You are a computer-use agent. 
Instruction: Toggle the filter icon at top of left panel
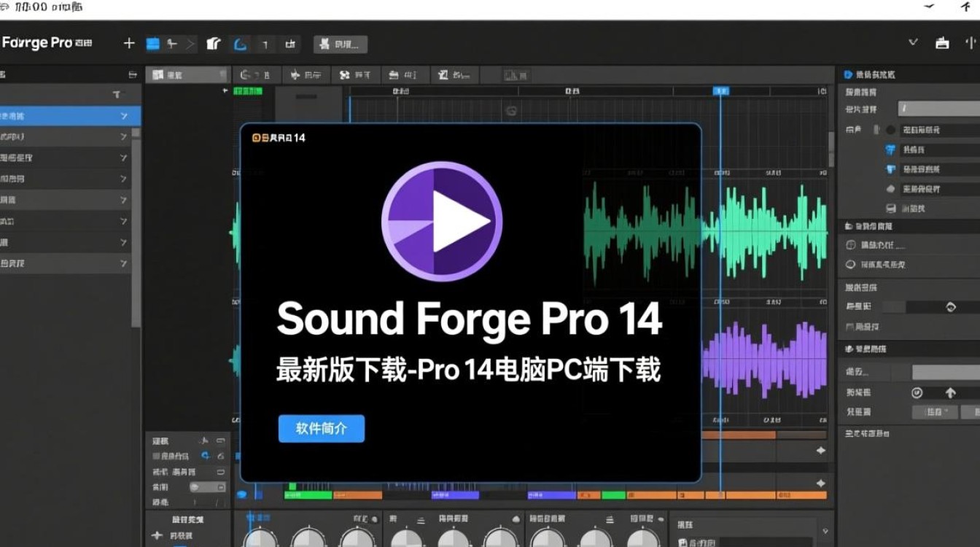(x=116, y=95)
